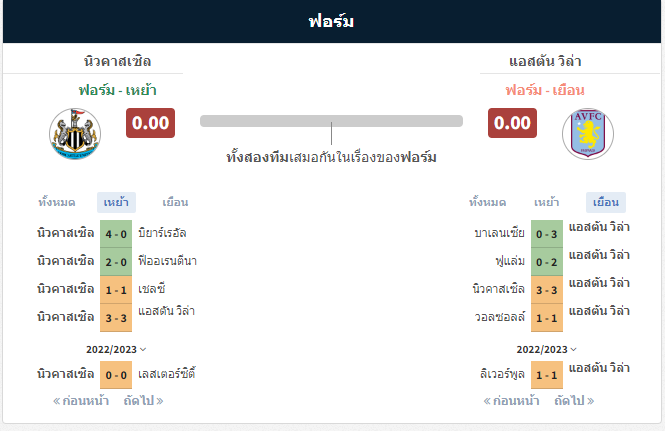Viewport: 665px width, 431px height.
Task: Select the ทั้งหมด filter under Newcastle
Action: click(57, 202)
